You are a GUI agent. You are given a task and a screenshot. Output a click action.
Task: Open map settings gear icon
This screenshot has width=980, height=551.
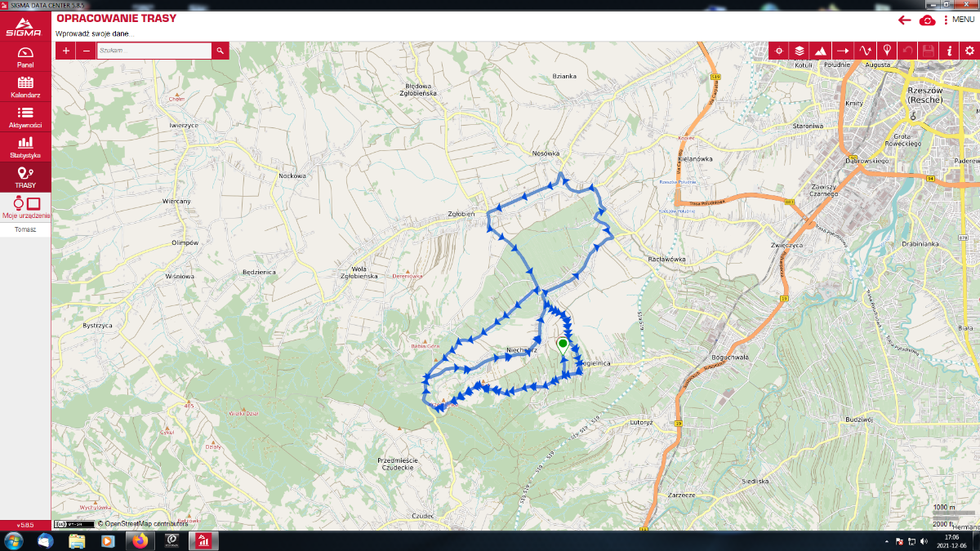[969, 51]
